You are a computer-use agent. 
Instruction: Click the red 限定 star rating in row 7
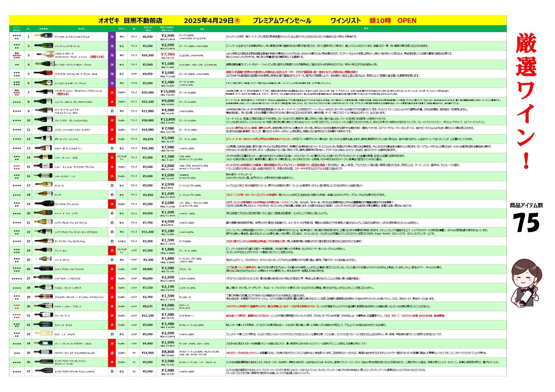17,92
